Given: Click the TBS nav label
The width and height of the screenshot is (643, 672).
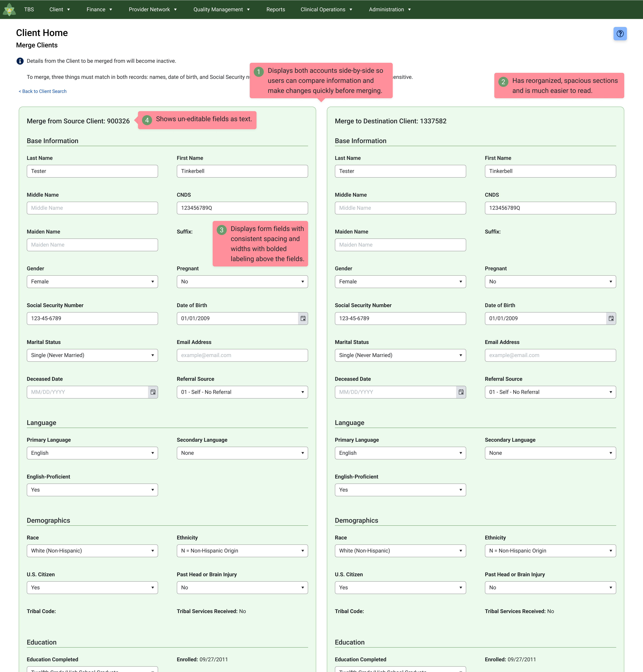Looking at the screenshot, I should point(29,10).
